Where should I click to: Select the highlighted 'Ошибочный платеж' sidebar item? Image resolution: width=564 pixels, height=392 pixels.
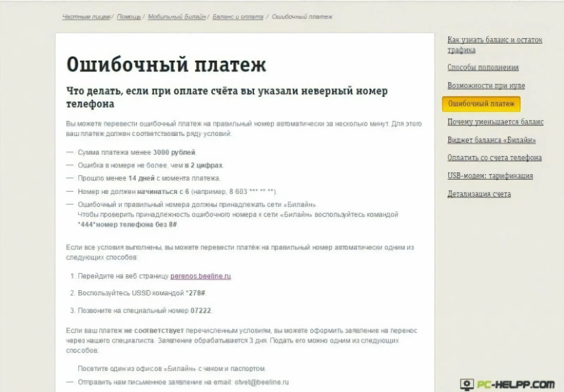point(481,104)
